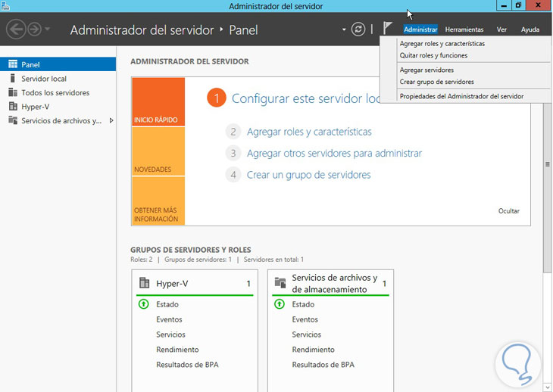Open the Ayuda menu
This screenshot has height=392, width=553.
pos(530,30)
